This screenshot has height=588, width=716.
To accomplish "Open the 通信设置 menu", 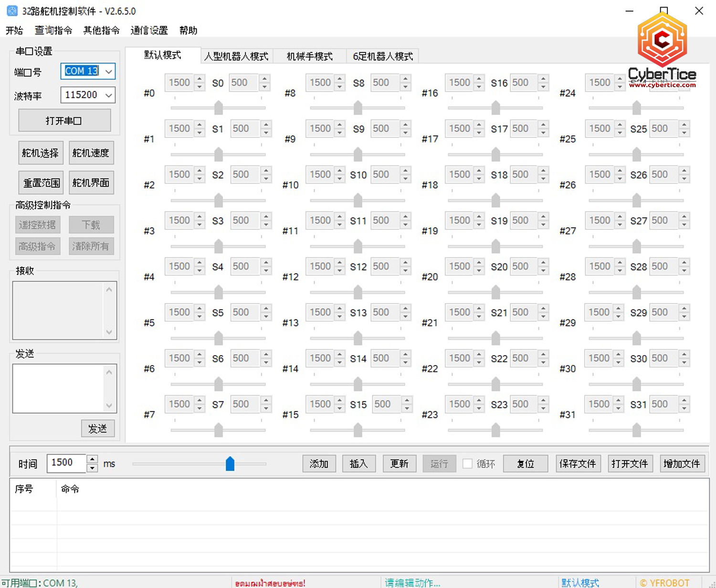I will (149, 31).
